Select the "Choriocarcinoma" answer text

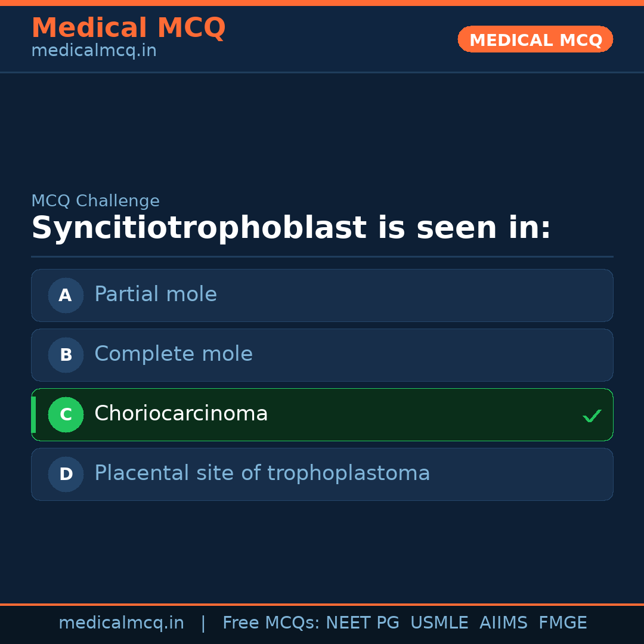point(181,414)
